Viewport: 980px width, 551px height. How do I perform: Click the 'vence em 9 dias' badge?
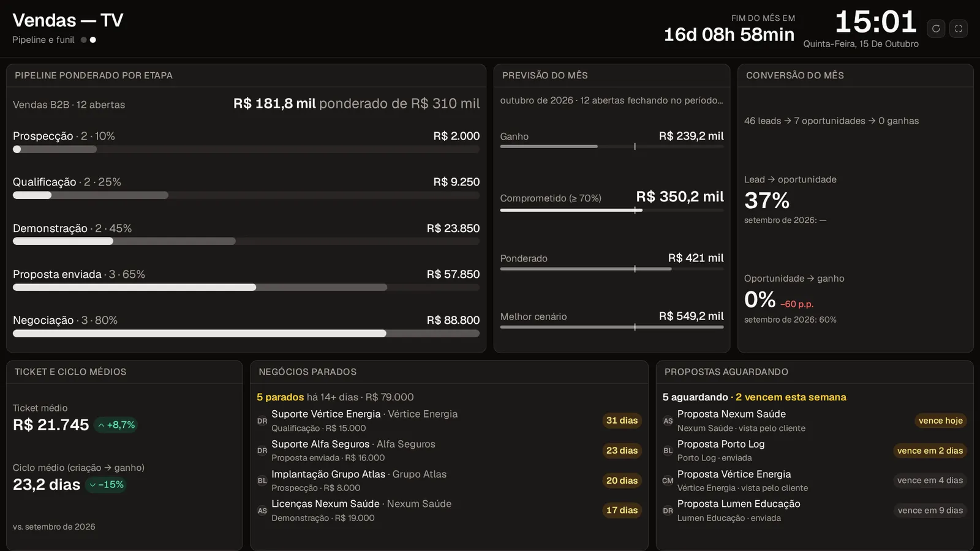pyautogui.click(x=930, y=511)
